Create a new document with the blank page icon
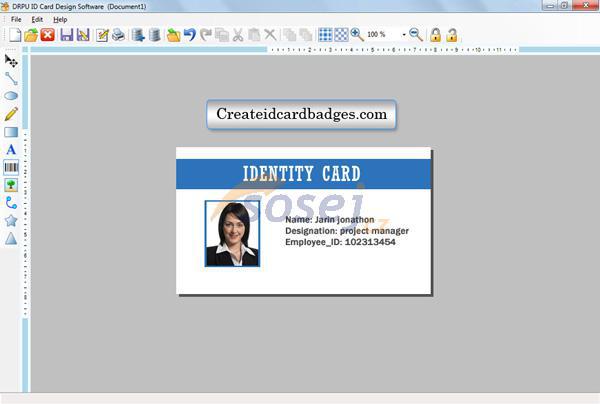Viewport: 600px width, 404px height. coord(15,35)
